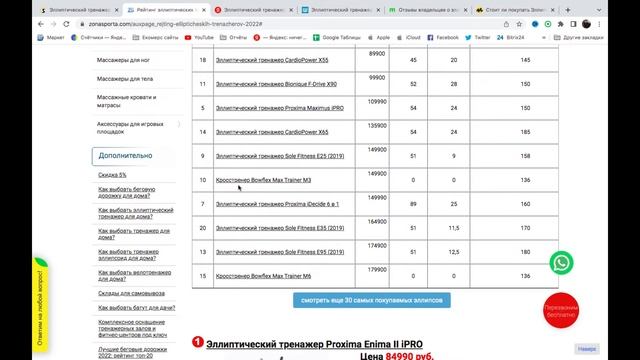Go back to the previous page
The height and width of the screenshot is (360, 640).
pyautogui.click(x=41, y=24)
